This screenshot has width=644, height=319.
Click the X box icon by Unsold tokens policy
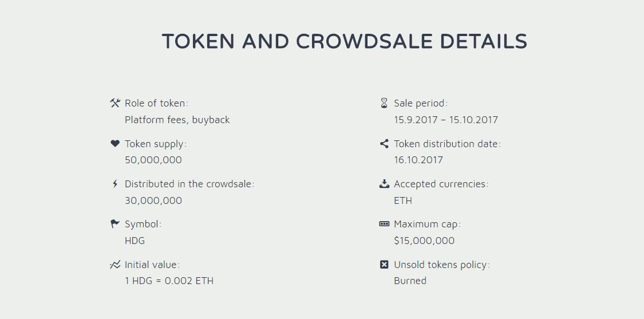pos(384,265)
